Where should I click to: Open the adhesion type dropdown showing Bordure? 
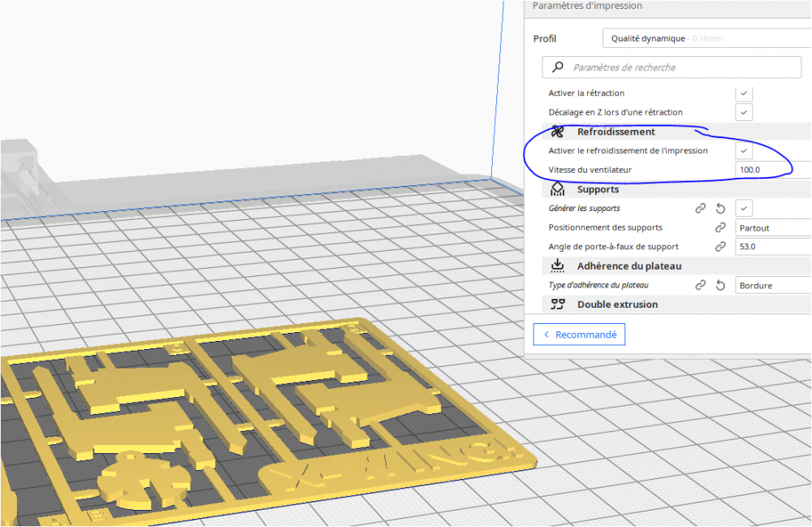click(x=773, y=285)
